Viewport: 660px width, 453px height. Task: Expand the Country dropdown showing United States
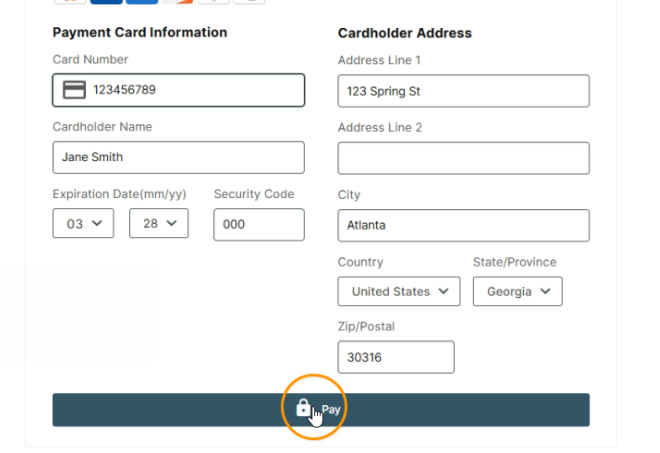pyautogui.click(x=399, y=292)
